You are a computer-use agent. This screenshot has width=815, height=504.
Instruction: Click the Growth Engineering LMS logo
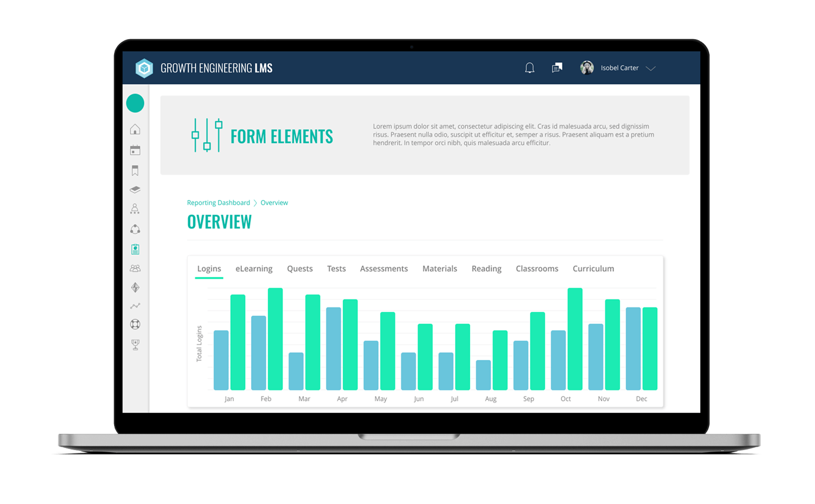(x=144, y=68)
